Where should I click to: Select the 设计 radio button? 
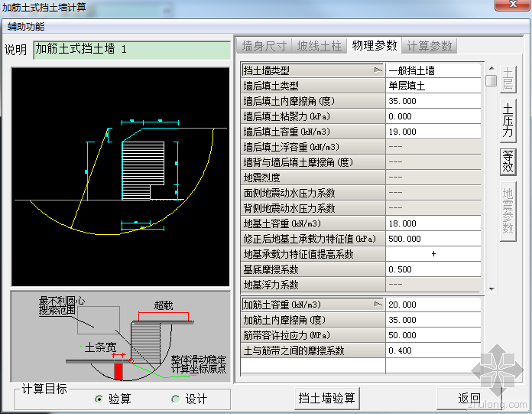(x=175, y=399)
